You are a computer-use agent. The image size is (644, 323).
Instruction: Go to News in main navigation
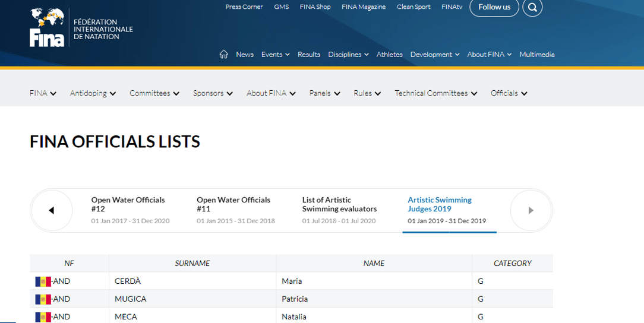point(245,54)
